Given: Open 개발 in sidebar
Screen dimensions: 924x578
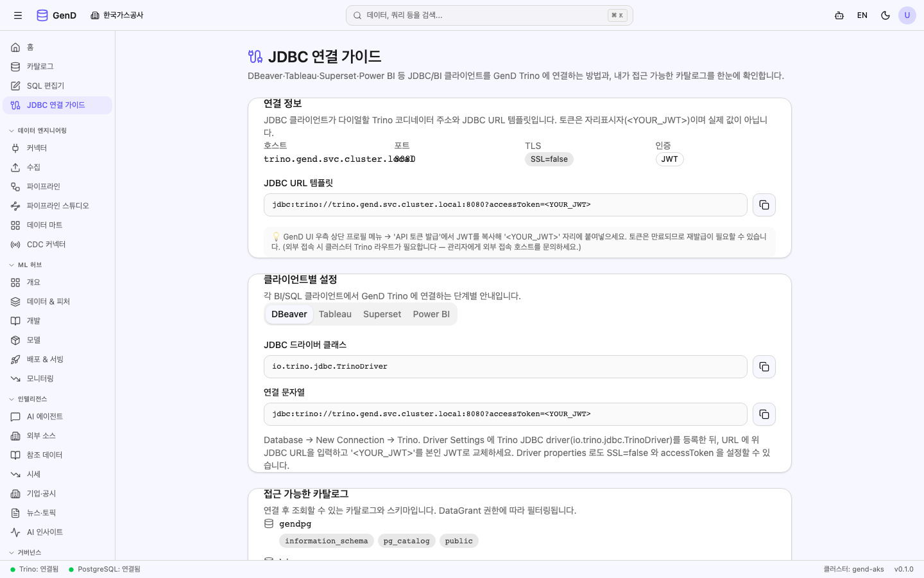Looking at the screenshot, I should pos(58,321).
